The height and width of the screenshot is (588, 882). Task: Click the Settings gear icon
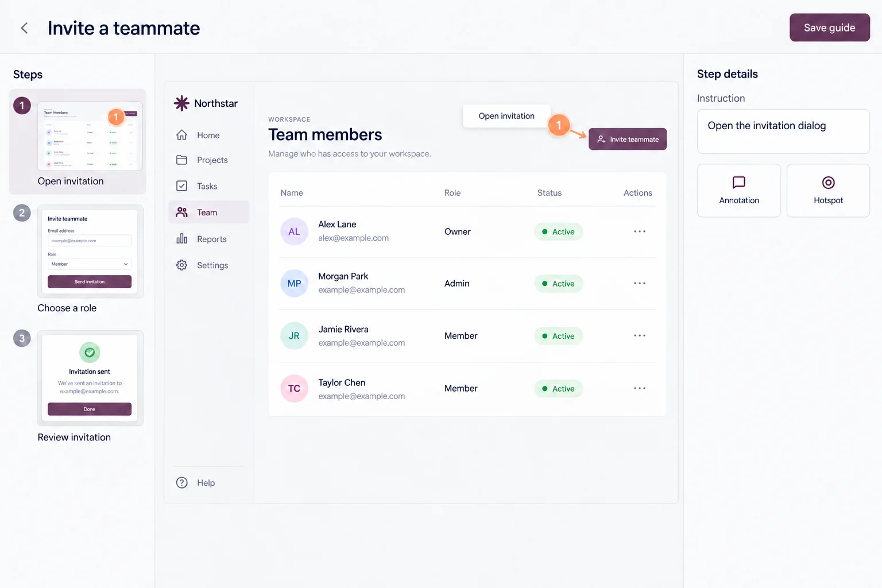(x=181, y=265)
